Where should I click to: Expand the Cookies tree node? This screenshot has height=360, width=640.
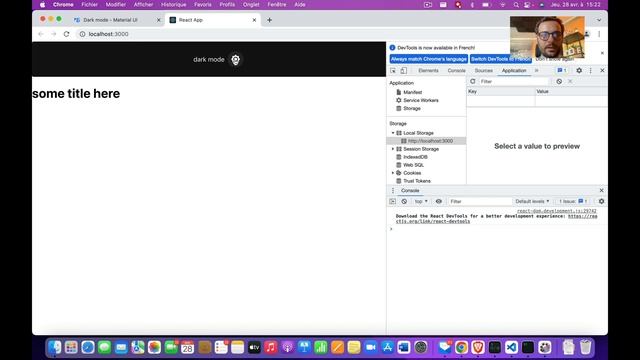tap(393, 173)
